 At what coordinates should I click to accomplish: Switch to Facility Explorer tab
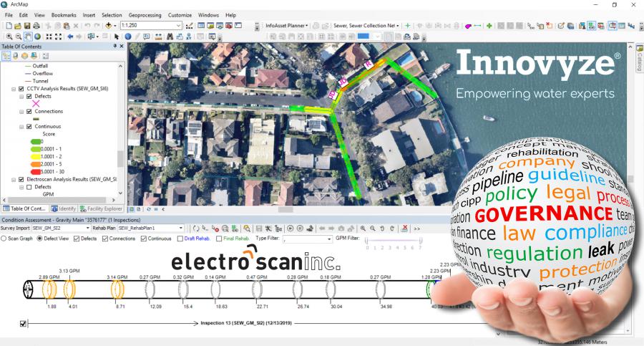[x=102, y=208]
